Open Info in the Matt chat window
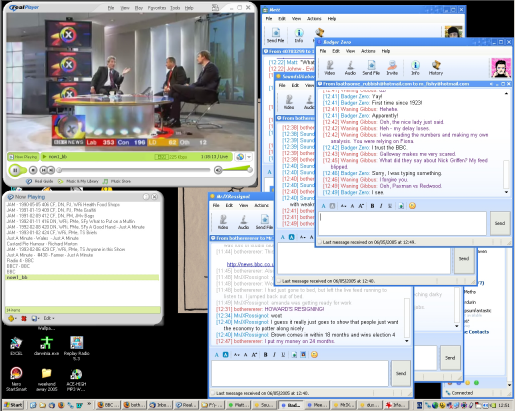515x411 pixels. click(x=299, y=36)
